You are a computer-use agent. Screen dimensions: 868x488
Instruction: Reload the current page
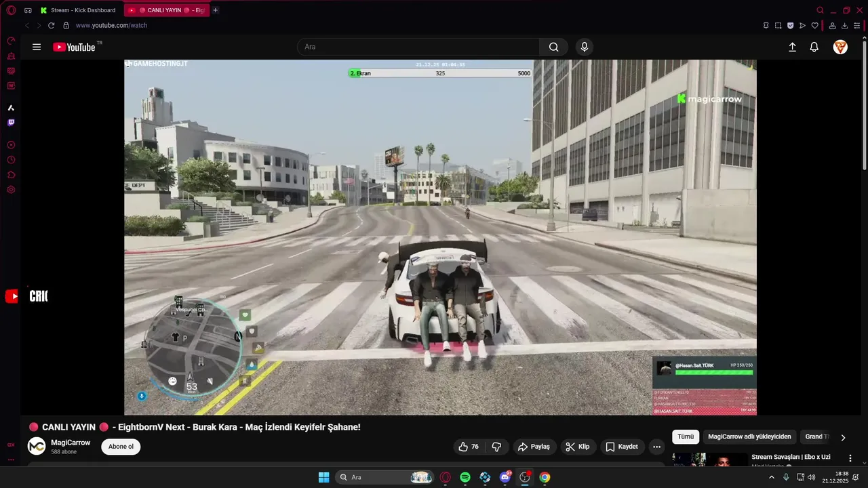51,25
